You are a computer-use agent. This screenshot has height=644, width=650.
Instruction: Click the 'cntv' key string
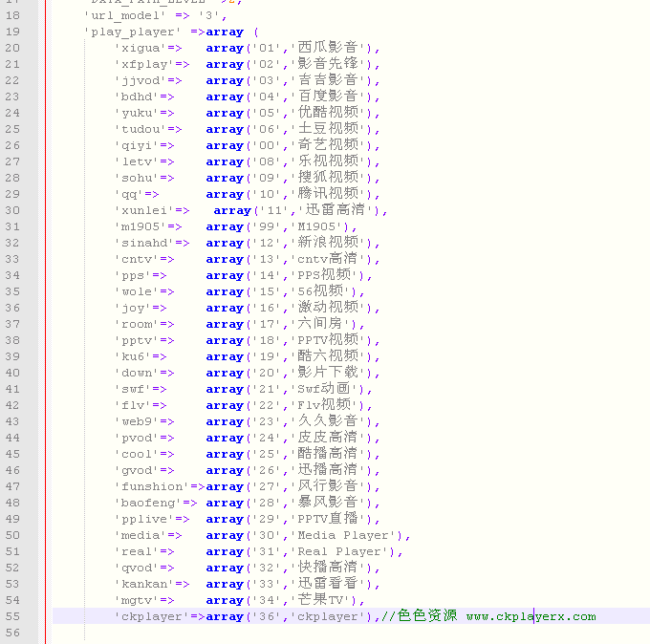[137, 260]
